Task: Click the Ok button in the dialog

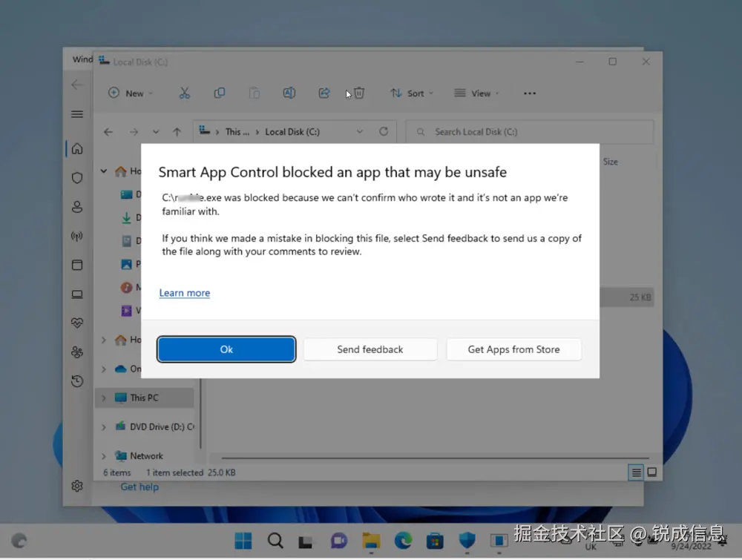Action: [x=226, y=349]
